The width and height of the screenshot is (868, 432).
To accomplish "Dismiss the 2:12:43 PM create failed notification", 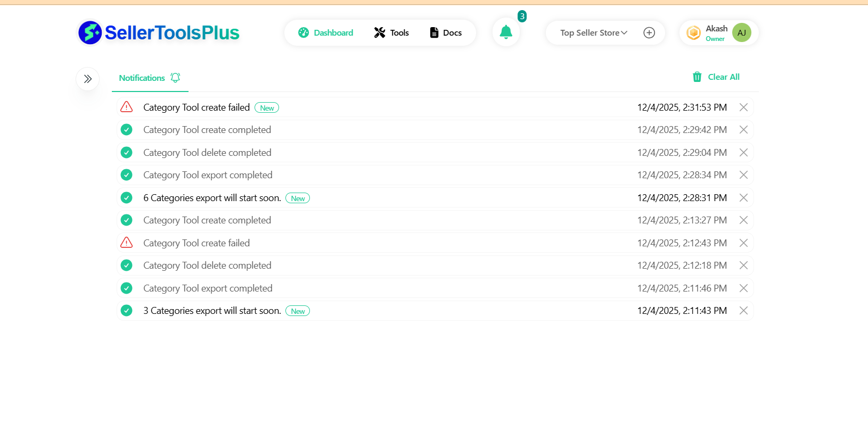I will [744, 243].
